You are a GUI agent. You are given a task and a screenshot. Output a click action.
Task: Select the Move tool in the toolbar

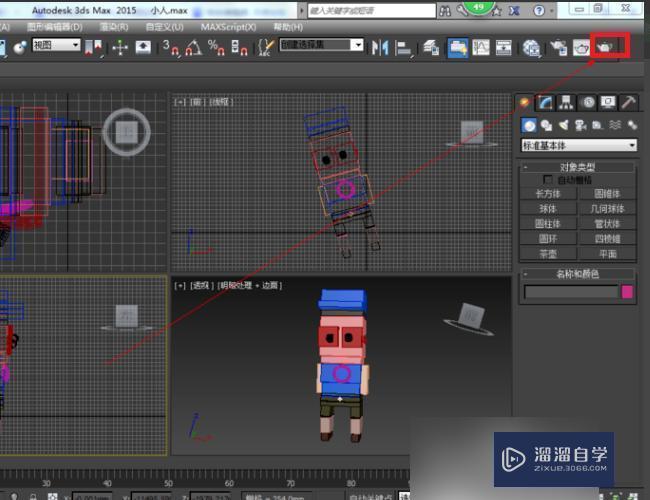click(120, 47)
